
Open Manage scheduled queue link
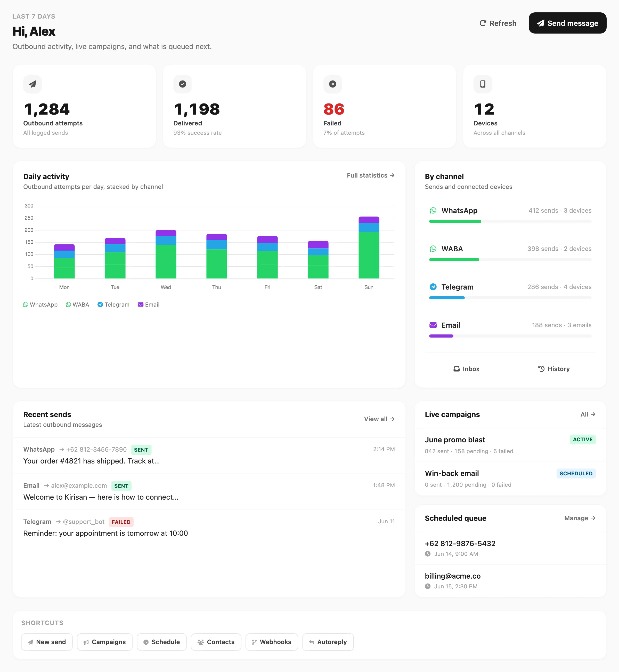click(x=580, y=518)
